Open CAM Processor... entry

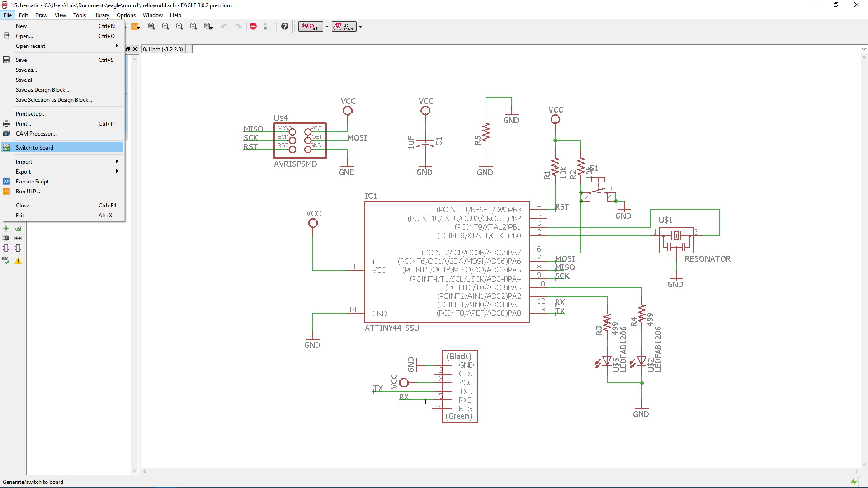pos(62,133)
